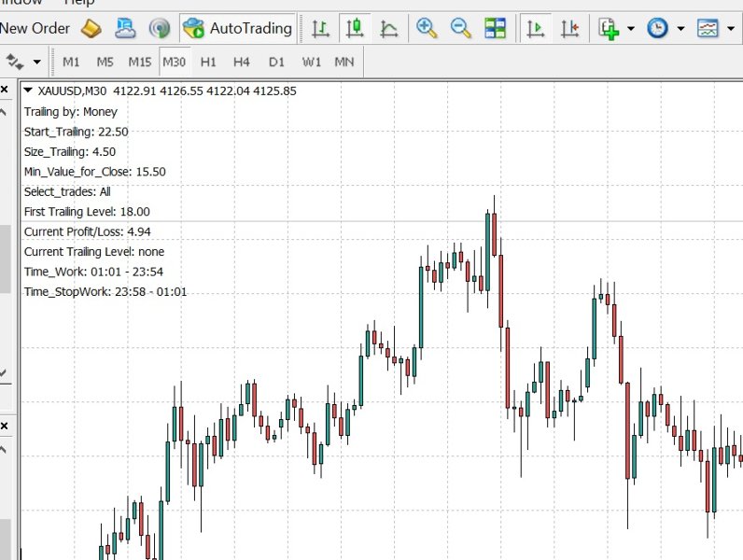Open the Signals radio wave icon
Screen dimensions: 743x560
(x=160, y=28)
